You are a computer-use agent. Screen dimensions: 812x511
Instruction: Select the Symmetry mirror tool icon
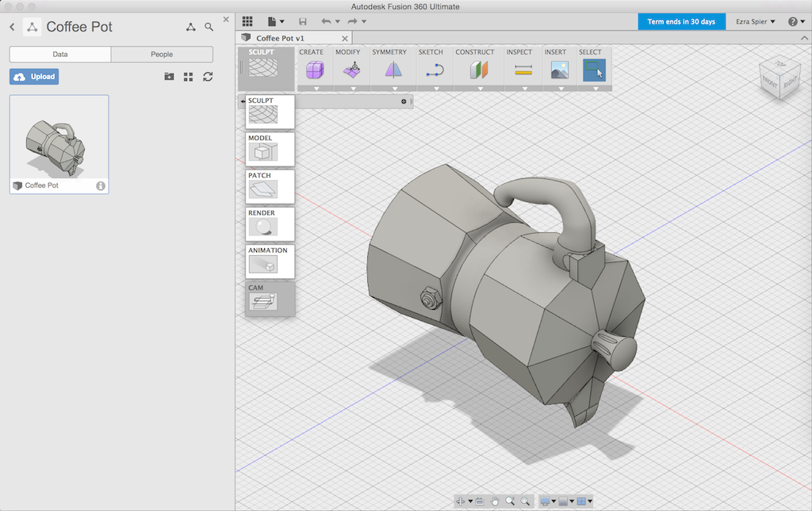tap(394, 71)
